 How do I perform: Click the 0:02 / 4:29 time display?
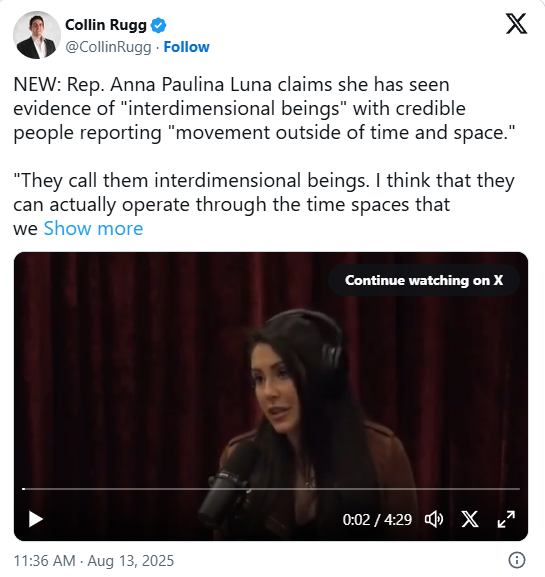click(x=377, y=520)
